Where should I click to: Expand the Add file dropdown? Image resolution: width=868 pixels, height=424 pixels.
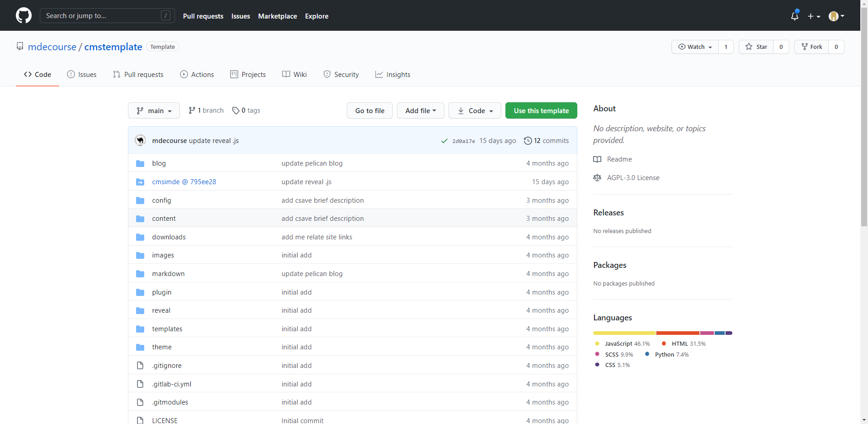[420, 110]
